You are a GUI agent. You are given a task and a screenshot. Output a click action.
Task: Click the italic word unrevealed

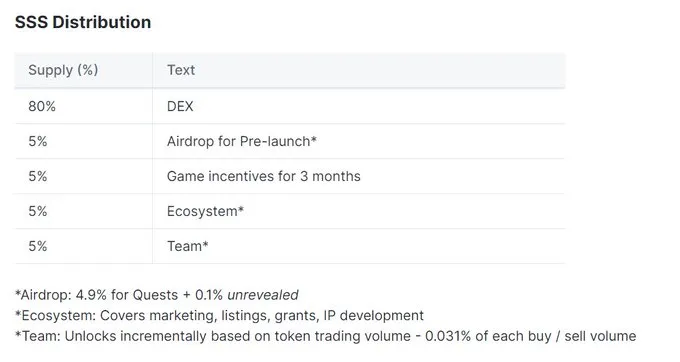(x=263, y=295)
